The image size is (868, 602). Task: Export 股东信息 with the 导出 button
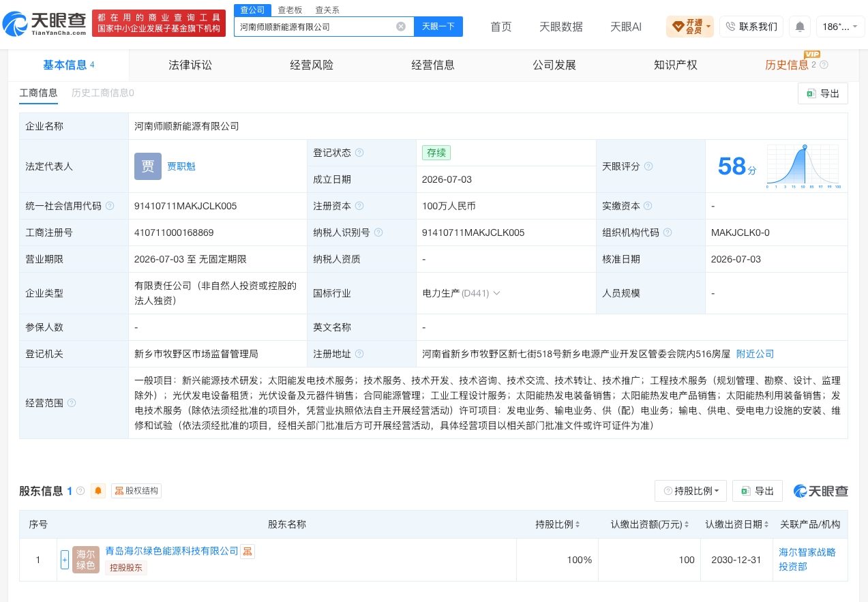click(x=758, y=491)
